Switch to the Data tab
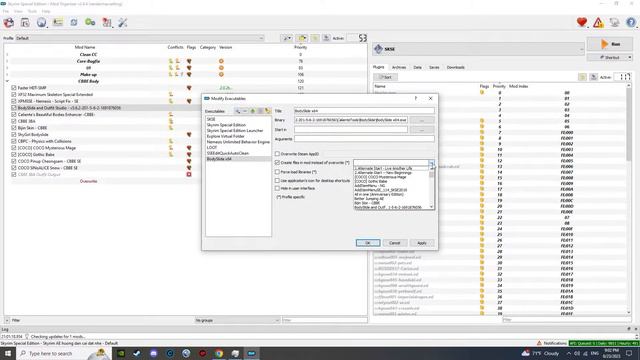The height and width of the screenshot is (360, 640). point(417,67)
